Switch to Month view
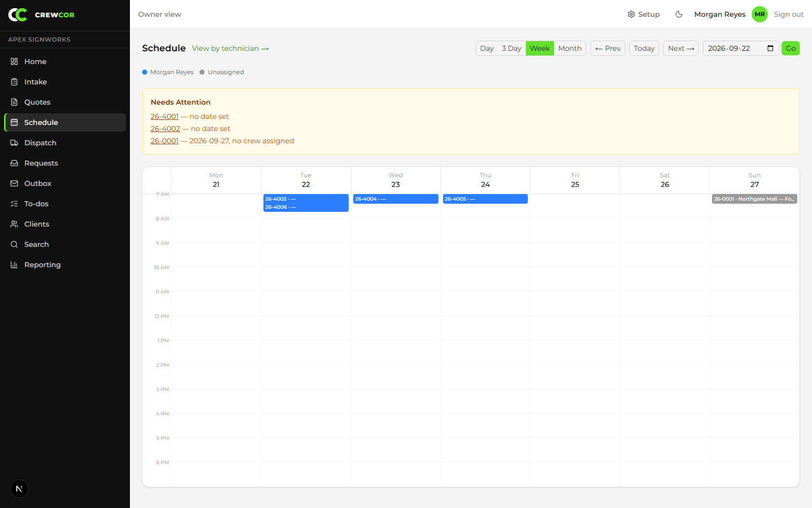The height and width of the screenshot is (508, 812). (570, 48)
